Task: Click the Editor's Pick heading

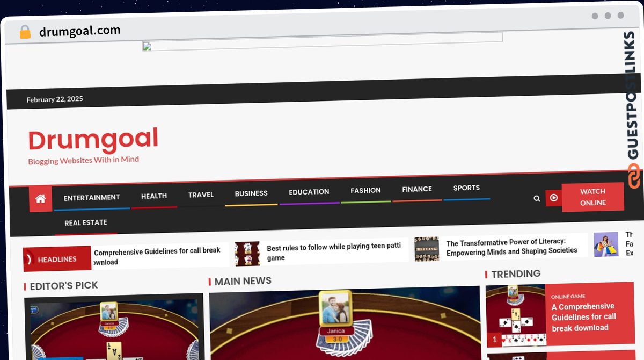Action: (x=64, y=286)
